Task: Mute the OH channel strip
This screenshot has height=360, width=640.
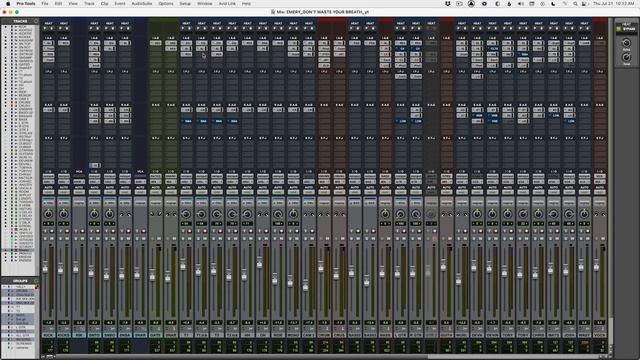Action: [x=266, y=238]
